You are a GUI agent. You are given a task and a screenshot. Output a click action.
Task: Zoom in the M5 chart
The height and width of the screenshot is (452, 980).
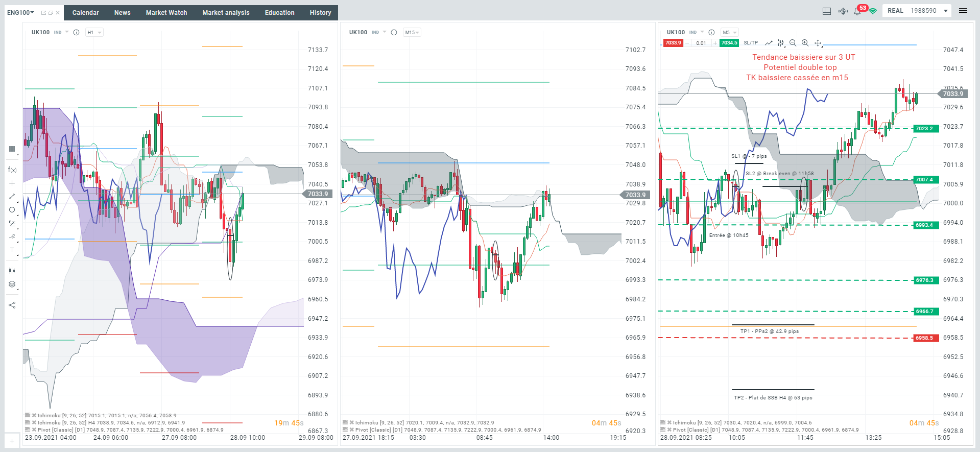805,43
